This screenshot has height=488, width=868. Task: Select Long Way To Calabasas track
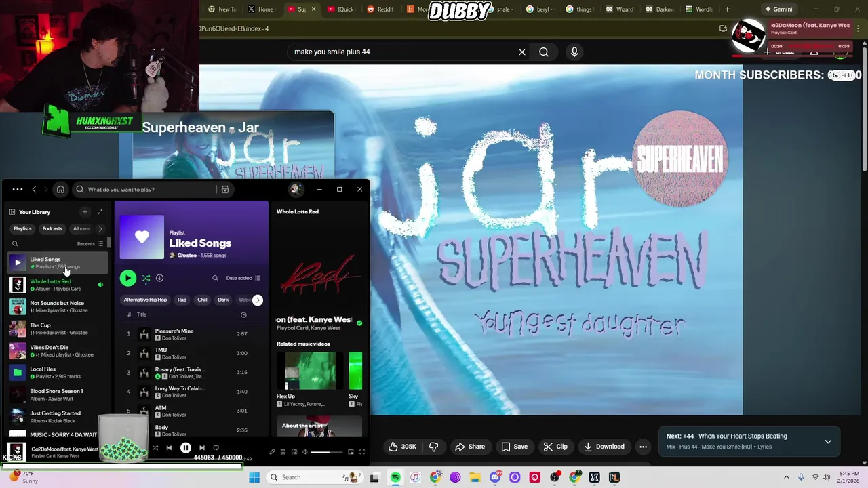(x=191, y=392)
